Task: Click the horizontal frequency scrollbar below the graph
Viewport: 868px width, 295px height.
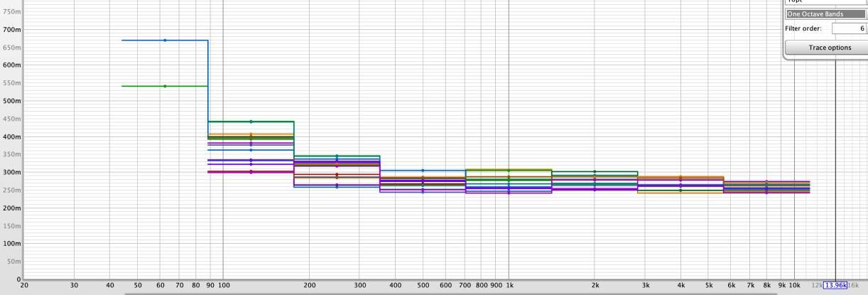Action: (452, 293)
